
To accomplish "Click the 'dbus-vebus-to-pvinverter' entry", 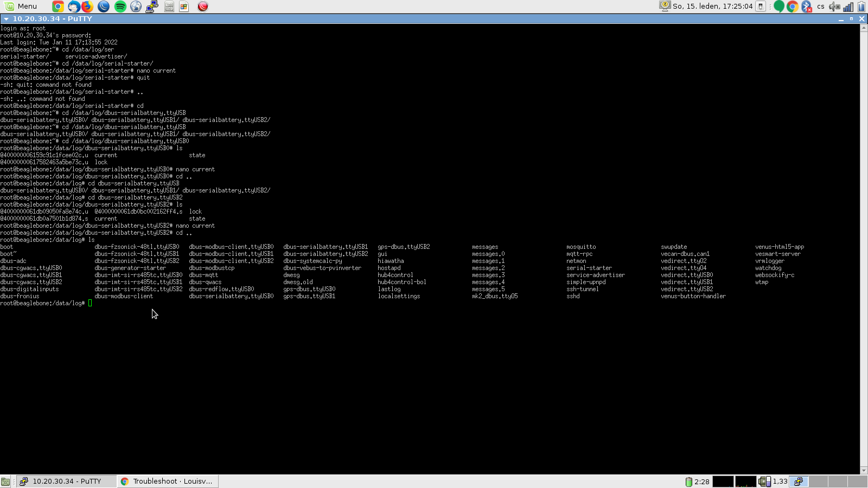I will click(322, 268).
